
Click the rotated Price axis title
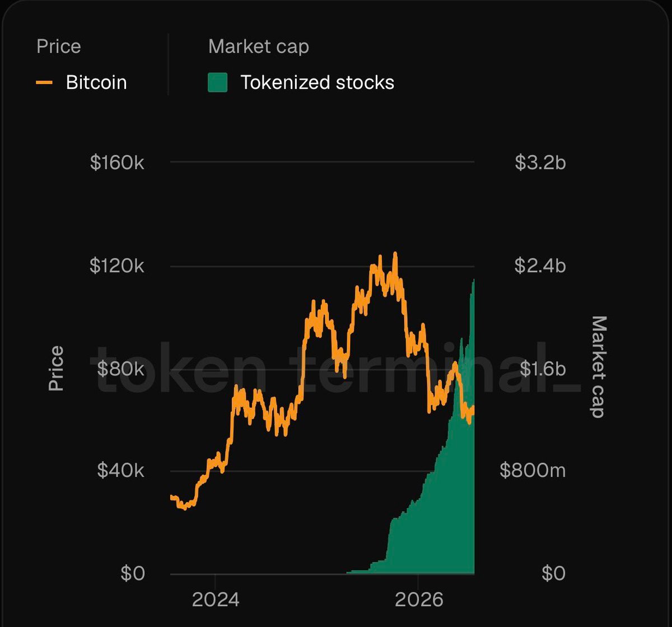[57, 368]
